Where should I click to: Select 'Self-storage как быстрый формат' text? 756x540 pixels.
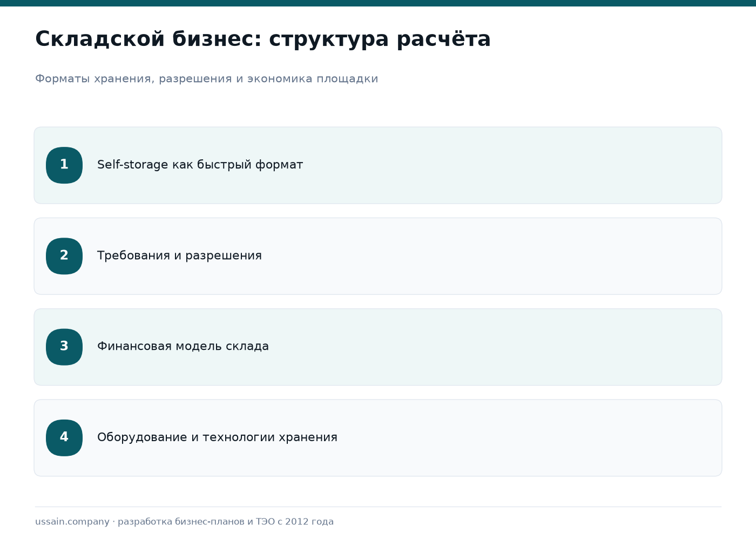(x=200, y=165)
